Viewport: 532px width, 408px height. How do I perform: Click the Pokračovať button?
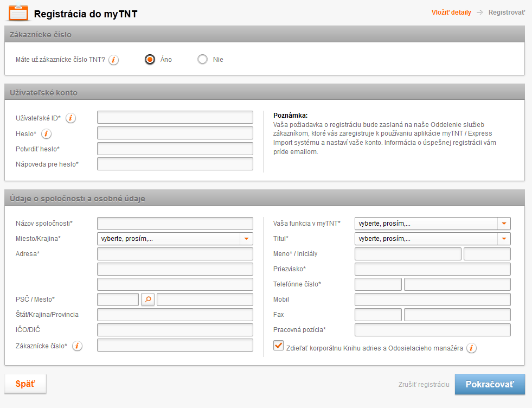[490, 384]
